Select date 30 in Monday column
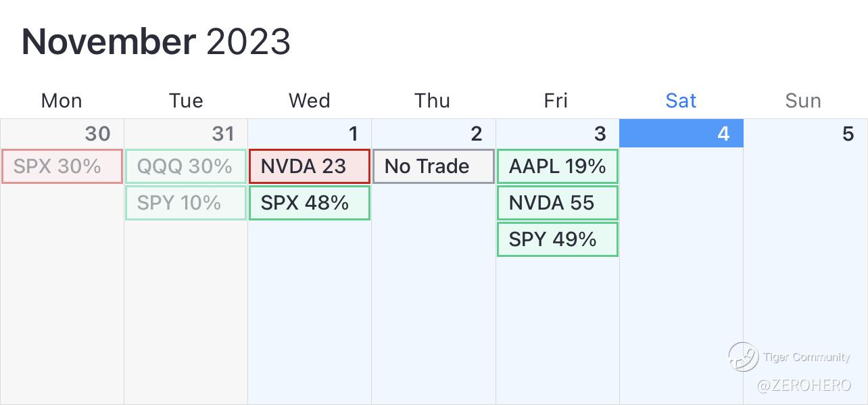This screenshot has height=405, width=868. pos(97,134)
